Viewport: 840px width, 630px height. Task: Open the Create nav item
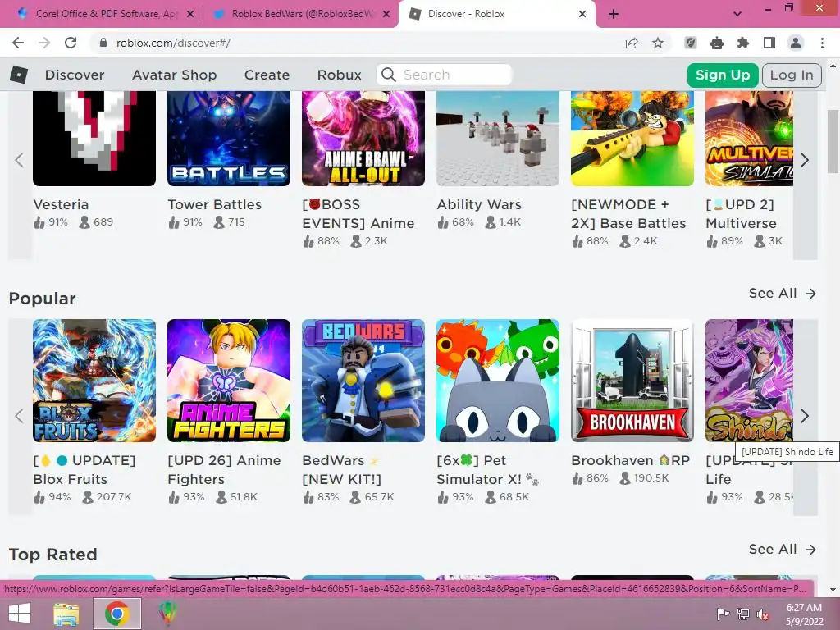[267, 75]
